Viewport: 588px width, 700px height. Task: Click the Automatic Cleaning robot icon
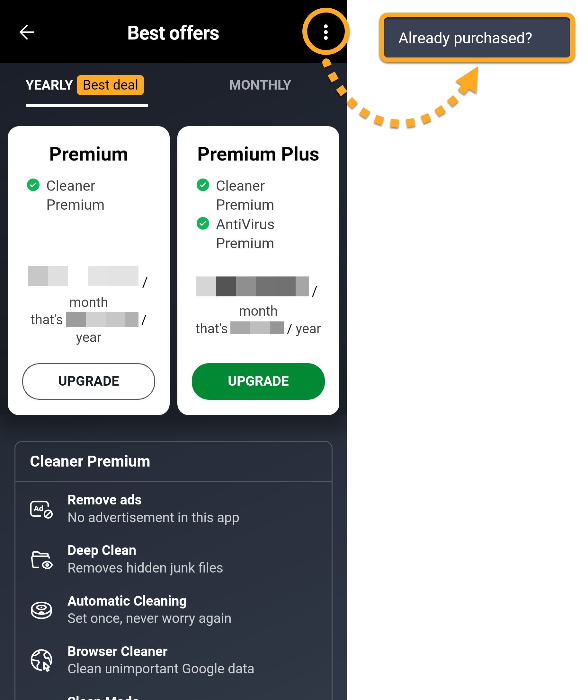[x=41, y=610]
